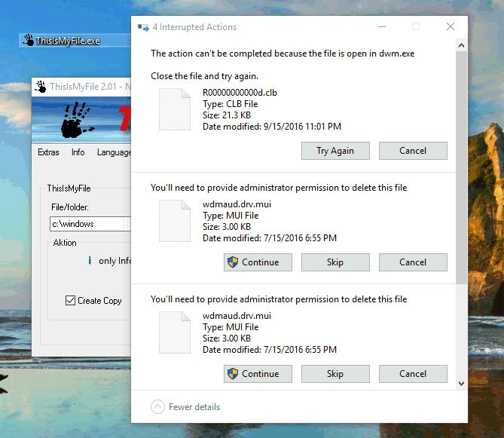Click the first wdmaud.drv.mui file icon
This screenshot has height=438, width=504.
coord(175,221)
